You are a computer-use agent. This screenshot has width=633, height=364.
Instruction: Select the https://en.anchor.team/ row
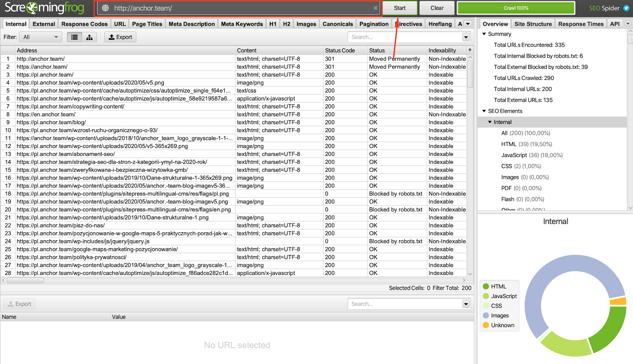(233, 114)
